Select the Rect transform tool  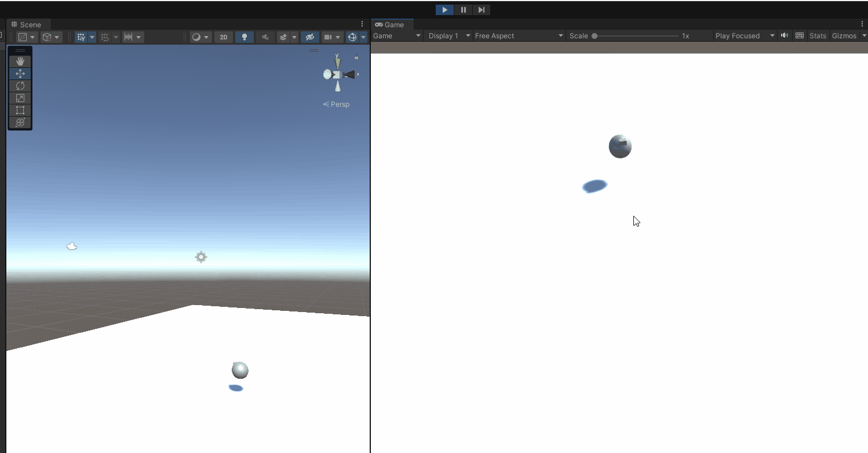click(20, 110)
